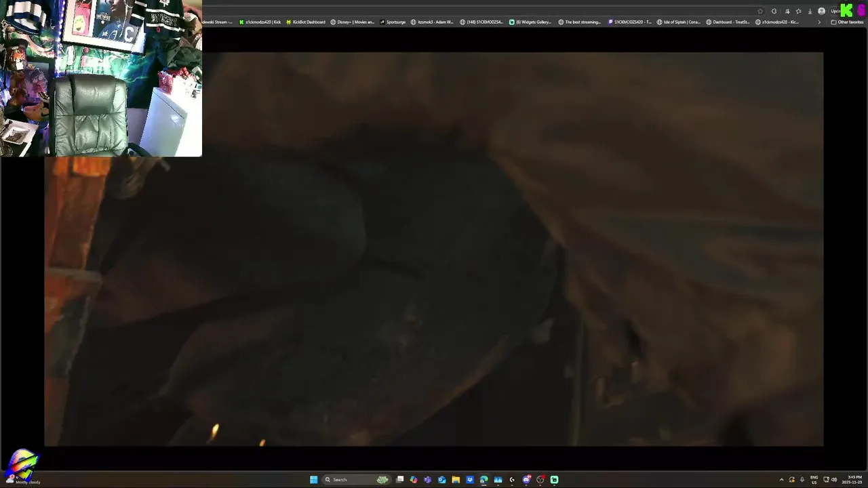The height and width of the screenshot is (488, 868).
Task: Open Logitech G HUB taskbar icon
Action: (512, 479)
